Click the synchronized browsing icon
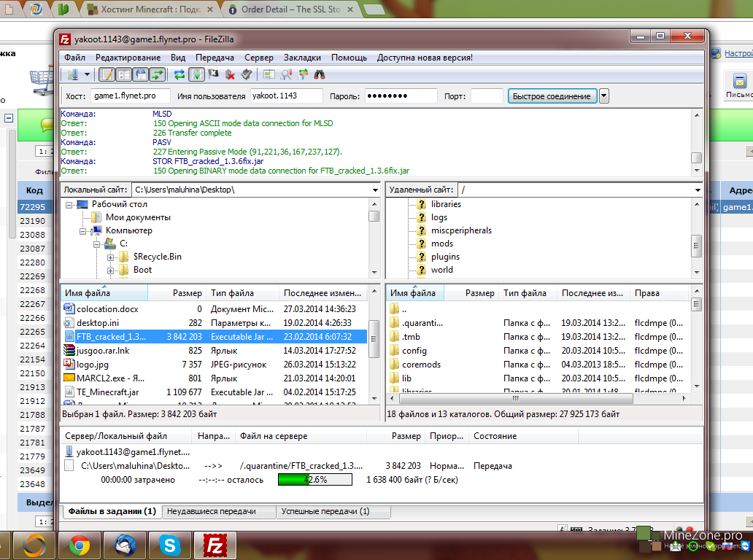Screen dimensions: 753x560 pos(303,74)
